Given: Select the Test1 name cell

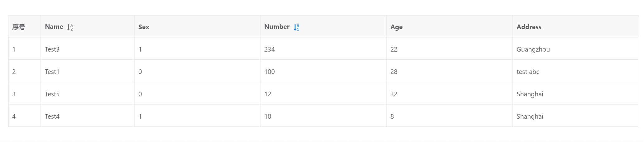Looking at the screenshot, I should click(52, 72).
